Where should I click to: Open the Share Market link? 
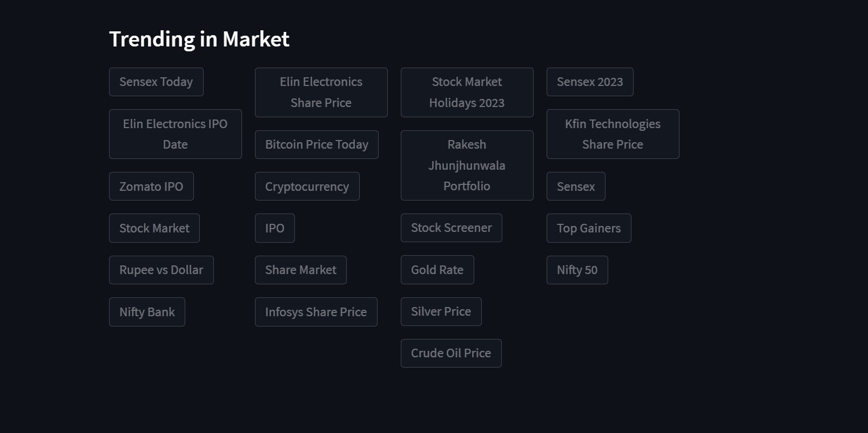click(300, 270)
